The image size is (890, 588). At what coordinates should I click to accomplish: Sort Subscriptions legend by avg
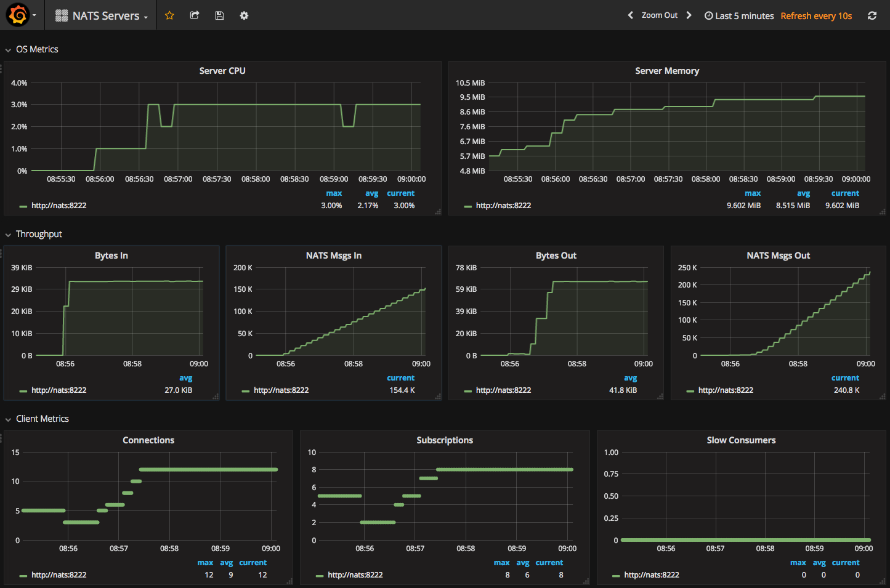[523, 563]
